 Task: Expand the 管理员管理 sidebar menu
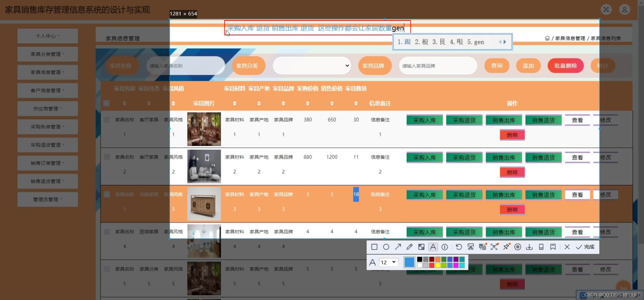(x=47, y=199)
